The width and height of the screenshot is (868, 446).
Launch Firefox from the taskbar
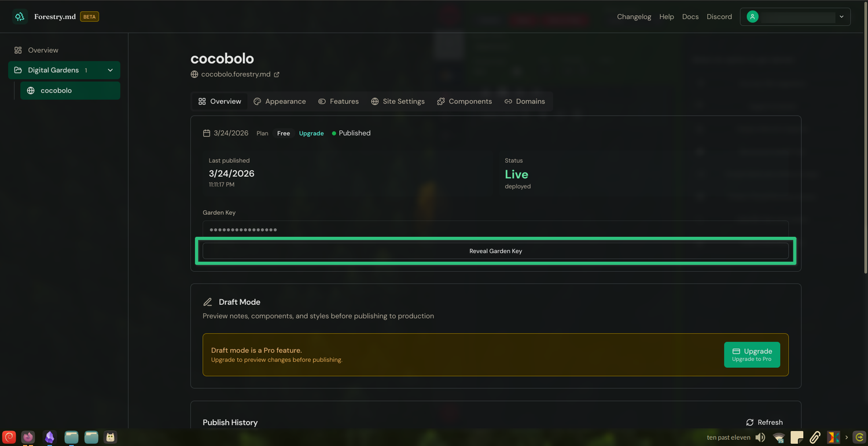[x=28, y=437]
